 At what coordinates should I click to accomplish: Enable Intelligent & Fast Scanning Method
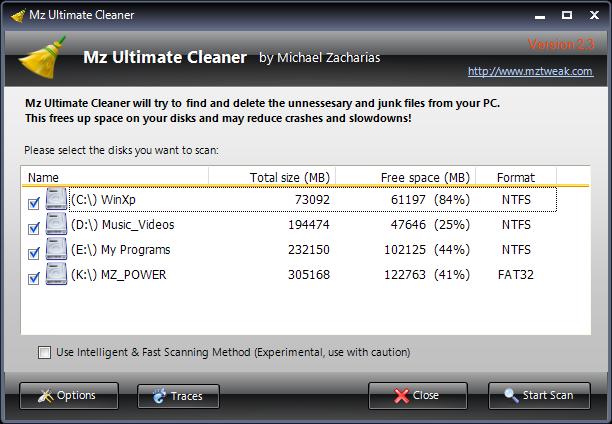pyautogui.click(x=44, y=352)
